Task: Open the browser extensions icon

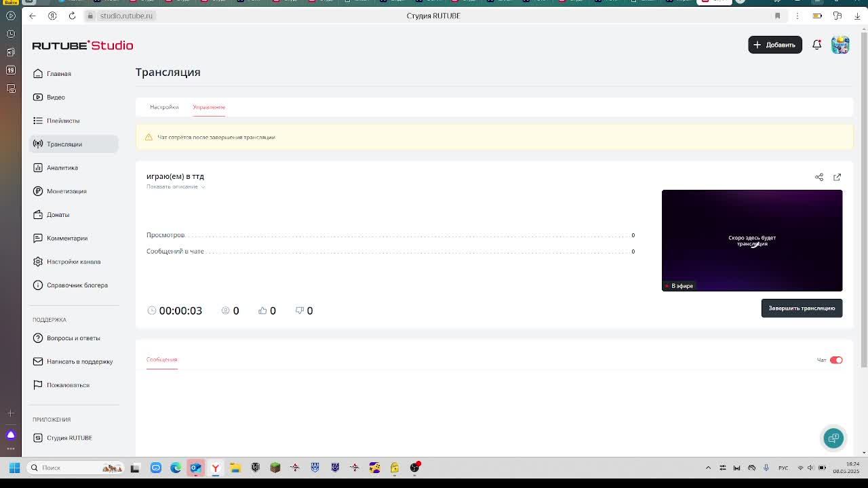Action: click(x=837, y=16)
